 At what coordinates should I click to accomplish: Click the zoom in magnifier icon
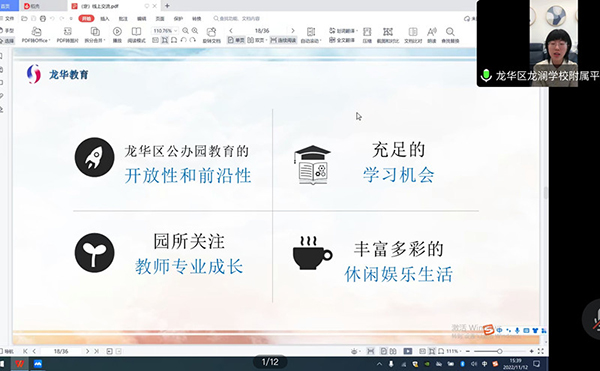[195, 31]
